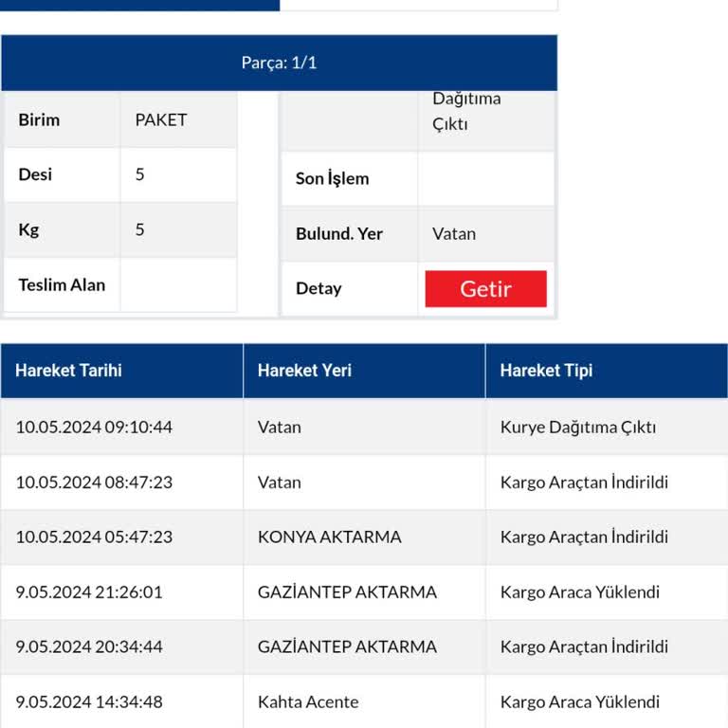Viewport: 728px width, 728px height.
Task: Click the Detay label
Action: (318, 288)
